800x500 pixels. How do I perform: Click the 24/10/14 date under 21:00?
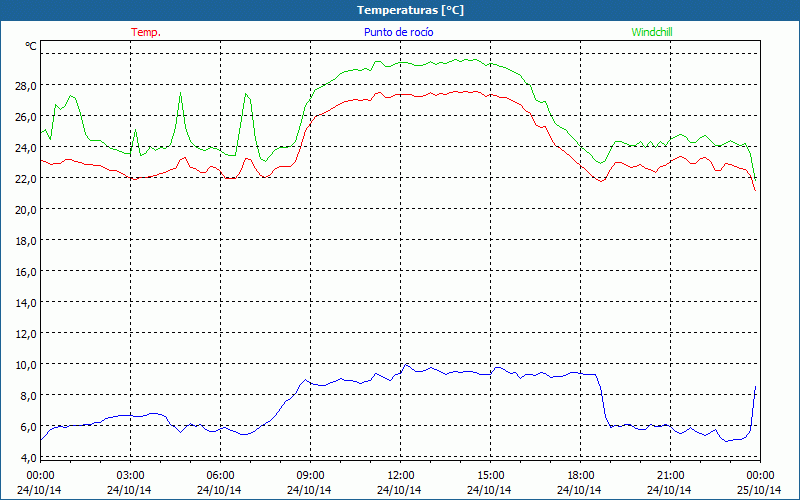pyautogui.click(x=669, y=490)
